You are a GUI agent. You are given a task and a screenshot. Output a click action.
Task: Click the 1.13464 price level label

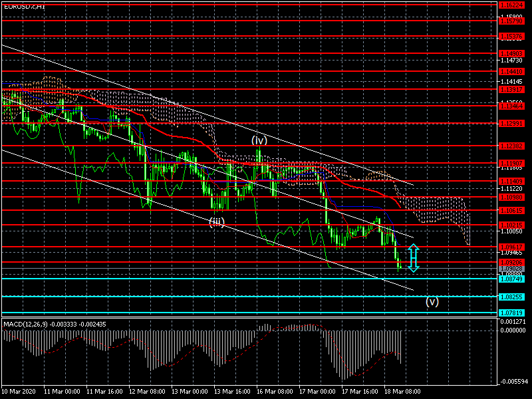511,106
